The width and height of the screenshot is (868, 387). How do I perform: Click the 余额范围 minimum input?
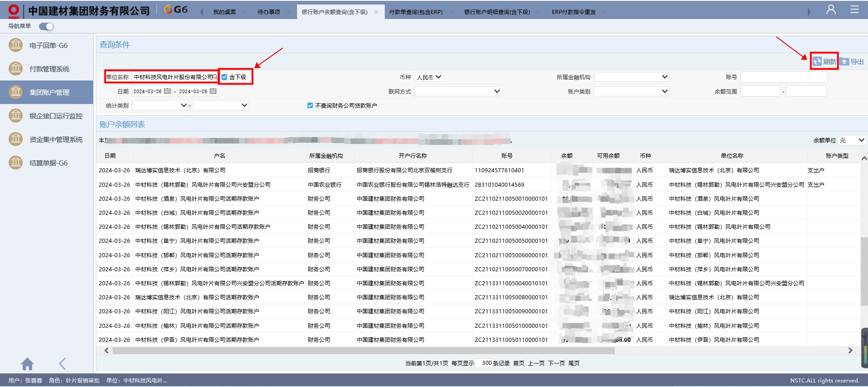[760, 91]
